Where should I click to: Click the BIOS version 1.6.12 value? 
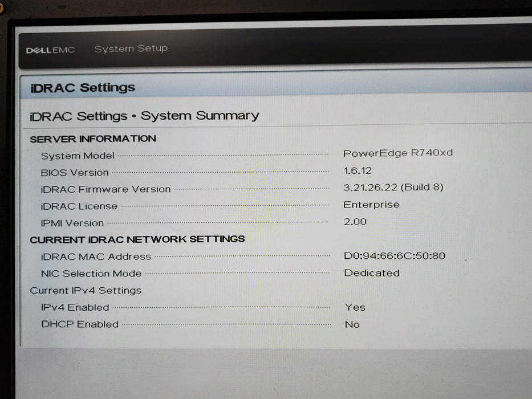pos(358,170)
